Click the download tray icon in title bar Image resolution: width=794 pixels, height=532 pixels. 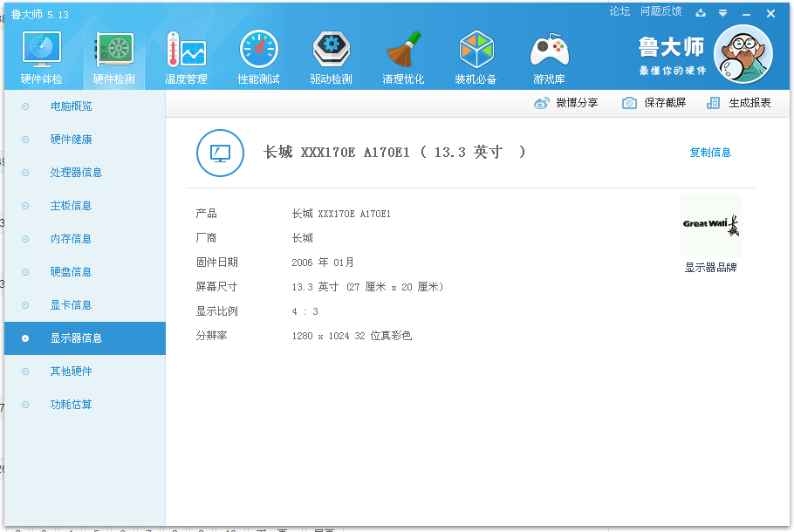pyautogui.click(x=701, y=13)
